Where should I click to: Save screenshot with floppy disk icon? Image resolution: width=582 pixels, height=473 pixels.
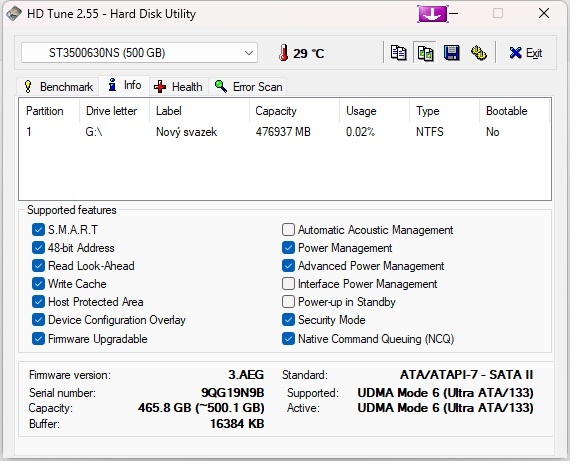[452, 53]
